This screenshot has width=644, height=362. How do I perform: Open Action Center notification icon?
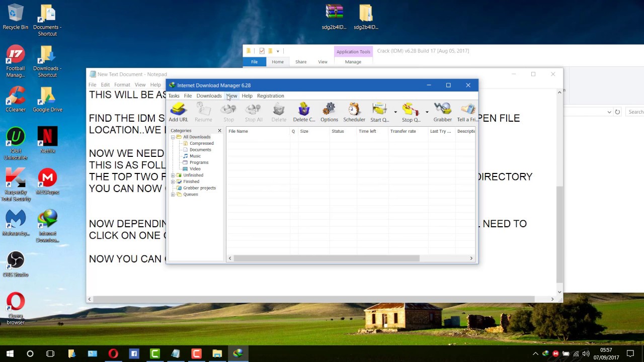[x=630, y=354]
